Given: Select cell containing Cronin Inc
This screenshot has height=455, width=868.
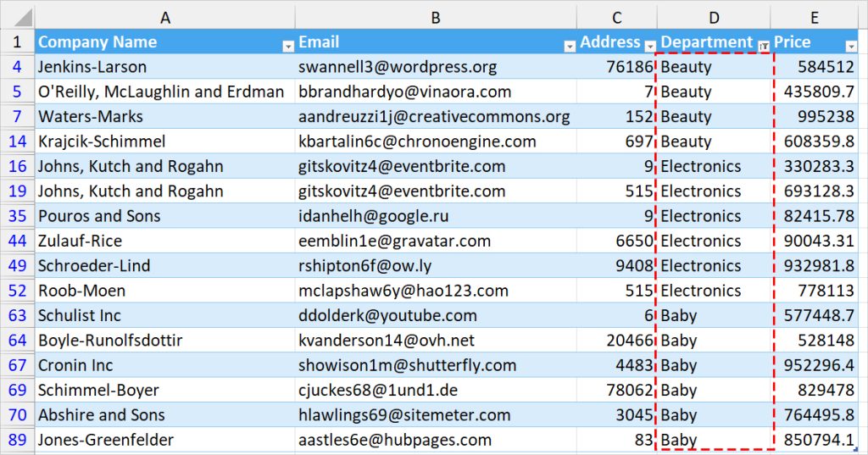Looking at the screenshot, I should point(165,365).
